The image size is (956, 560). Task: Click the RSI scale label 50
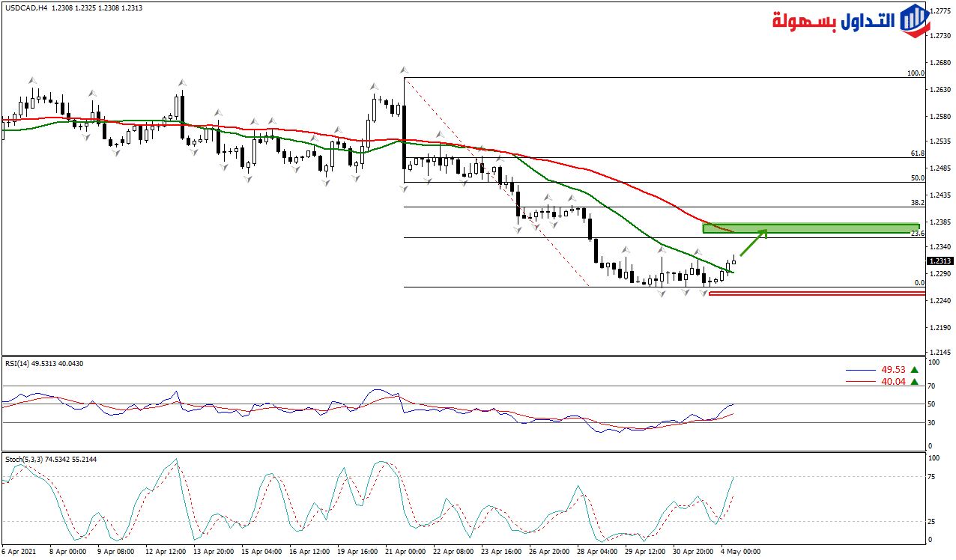(933, 404)
